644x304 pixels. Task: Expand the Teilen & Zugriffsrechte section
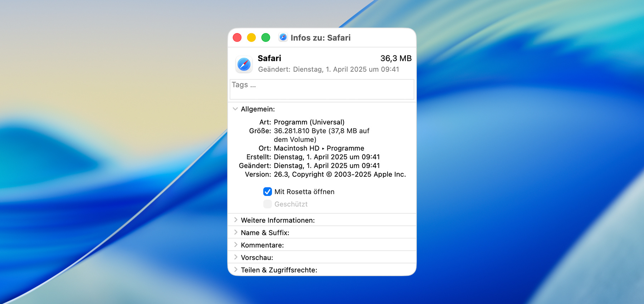[x=235, y=270]
